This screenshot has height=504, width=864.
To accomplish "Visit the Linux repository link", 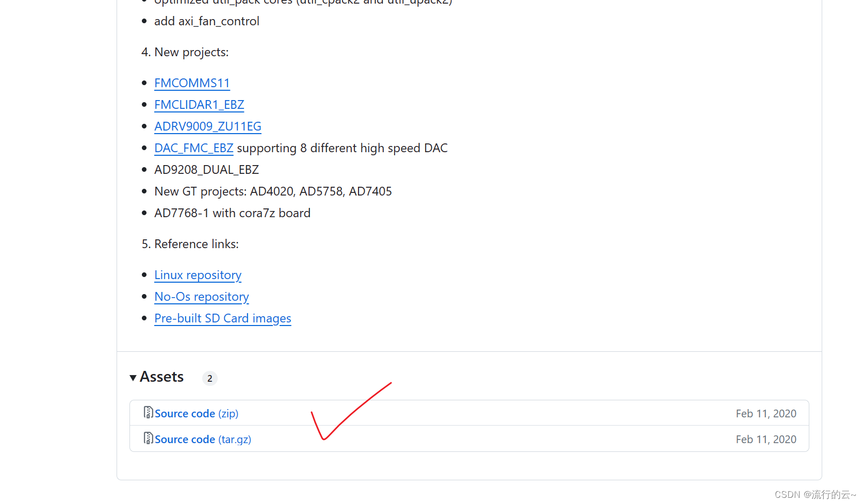I will 198,275.
